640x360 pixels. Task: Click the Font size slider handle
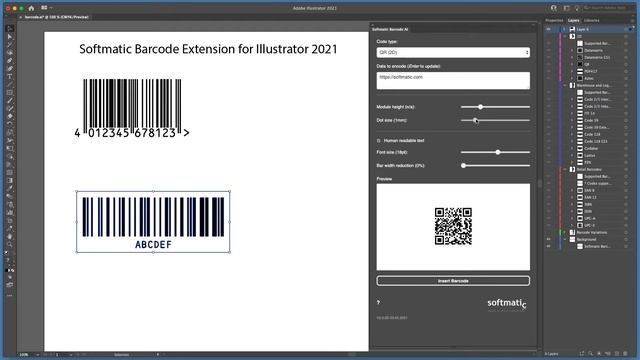click(498, 152)
